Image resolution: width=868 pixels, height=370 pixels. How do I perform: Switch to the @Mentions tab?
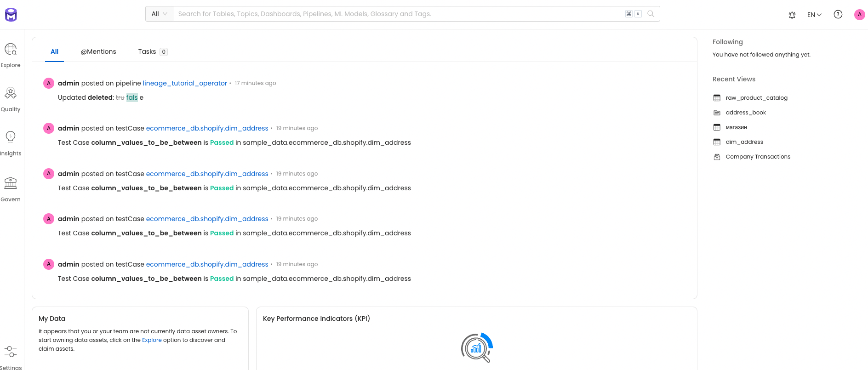click(98, 51)
